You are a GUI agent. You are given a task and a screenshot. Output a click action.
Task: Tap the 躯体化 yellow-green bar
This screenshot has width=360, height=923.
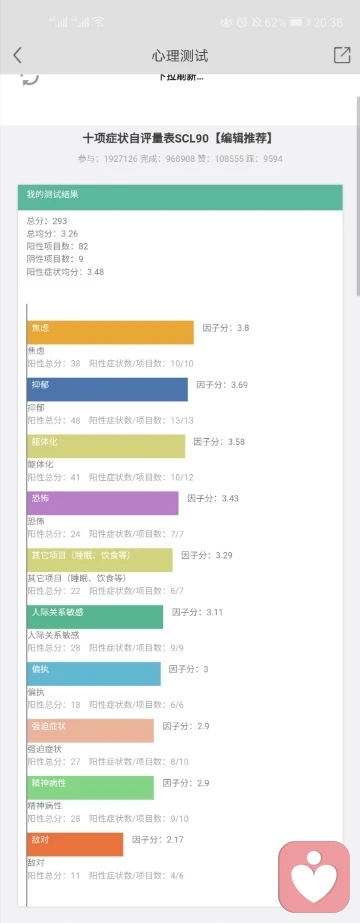click(x=106, y=446)
